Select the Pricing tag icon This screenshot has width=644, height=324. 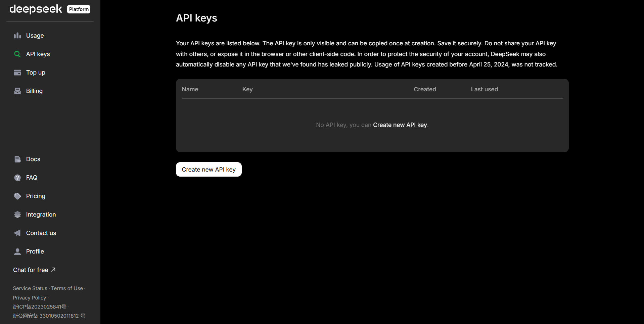tap(17, 196)
